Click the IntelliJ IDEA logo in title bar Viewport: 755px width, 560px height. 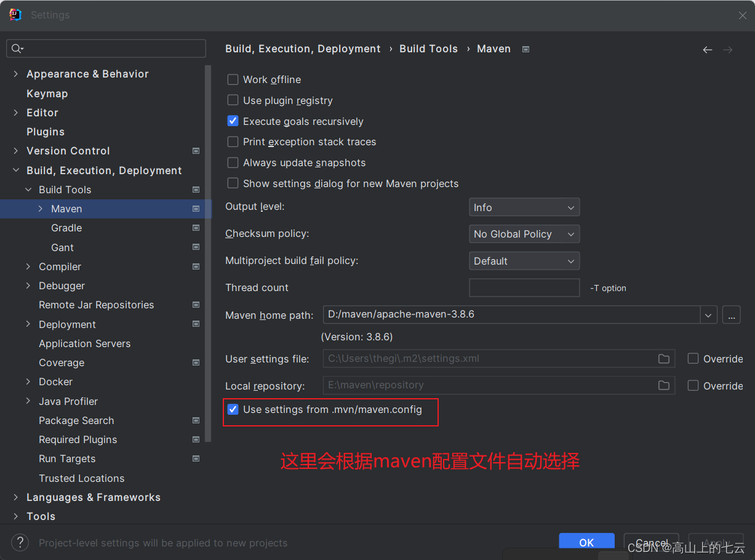(15, 15)
